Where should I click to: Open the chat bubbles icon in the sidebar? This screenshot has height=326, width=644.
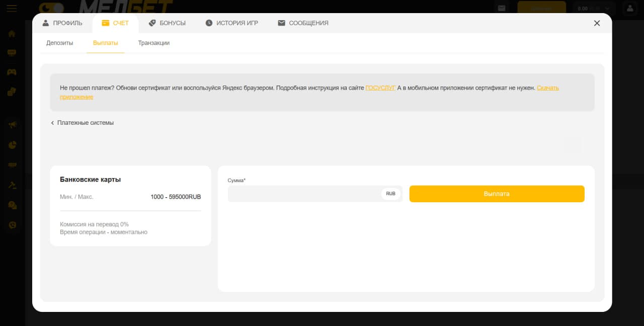coord(12,205)
